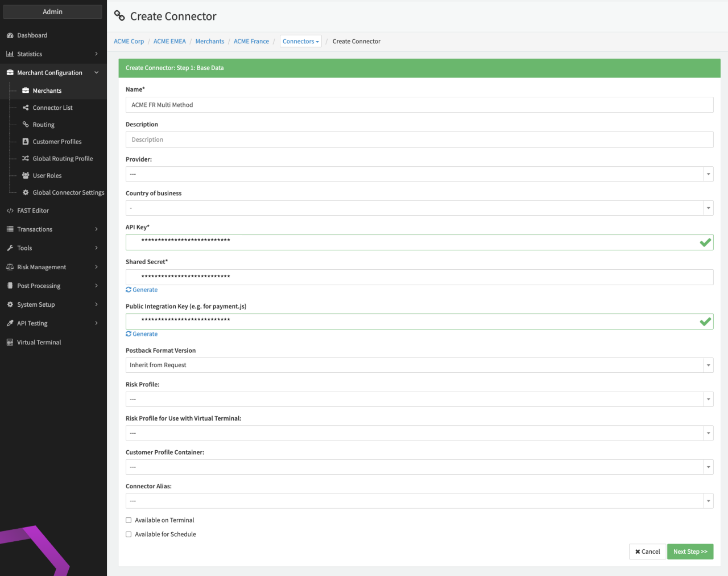Open the Postback Format Version dropdown
Viewport: 728px width, 576px height.
click(x=419, y=365)
